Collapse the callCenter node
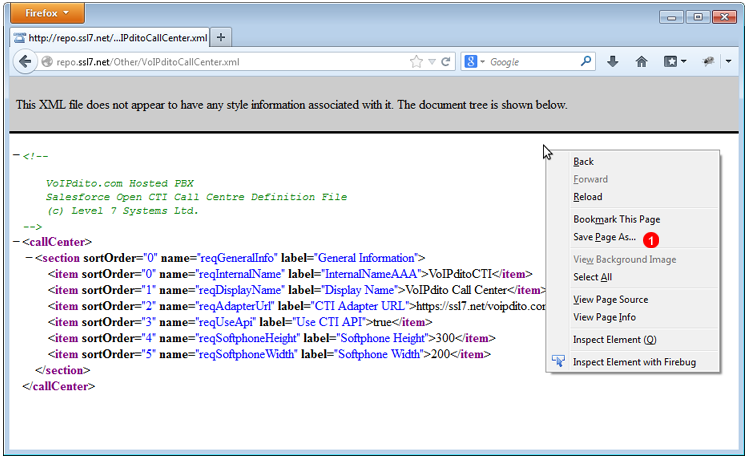750x460 pixels. (x=16, y=242)
